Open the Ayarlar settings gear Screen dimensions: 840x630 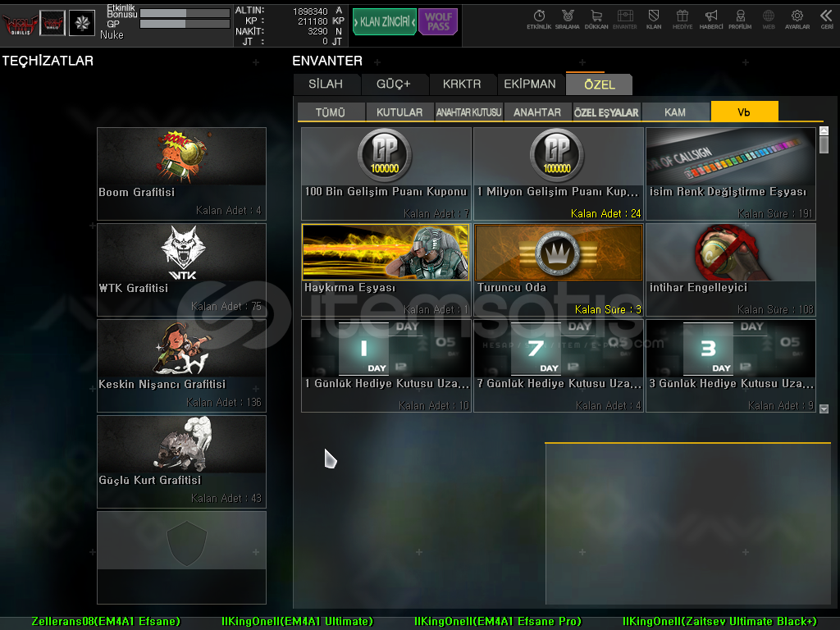(797, 20)
